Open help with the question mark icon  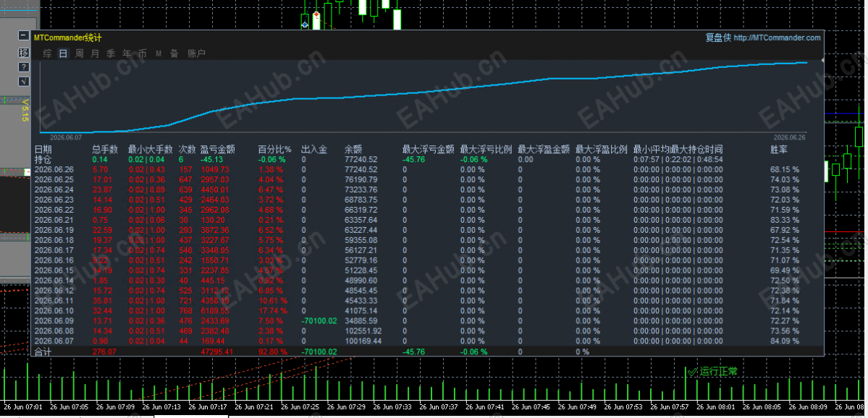coord(23,67)
